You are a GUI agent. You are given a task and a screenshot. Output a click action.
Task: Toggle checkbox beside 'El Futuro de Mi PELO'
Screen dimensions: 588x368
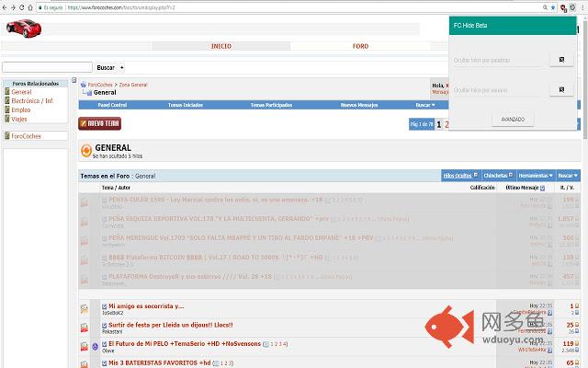click(105, 344)
